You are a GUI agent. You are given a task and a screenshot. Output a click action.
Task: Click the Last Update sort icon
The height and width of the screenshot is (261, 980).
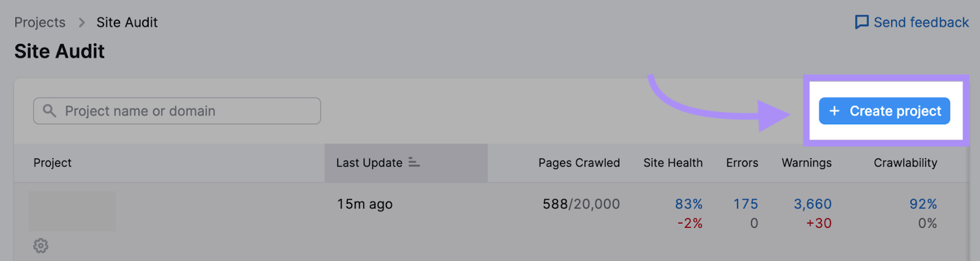(x=415, y=162)
